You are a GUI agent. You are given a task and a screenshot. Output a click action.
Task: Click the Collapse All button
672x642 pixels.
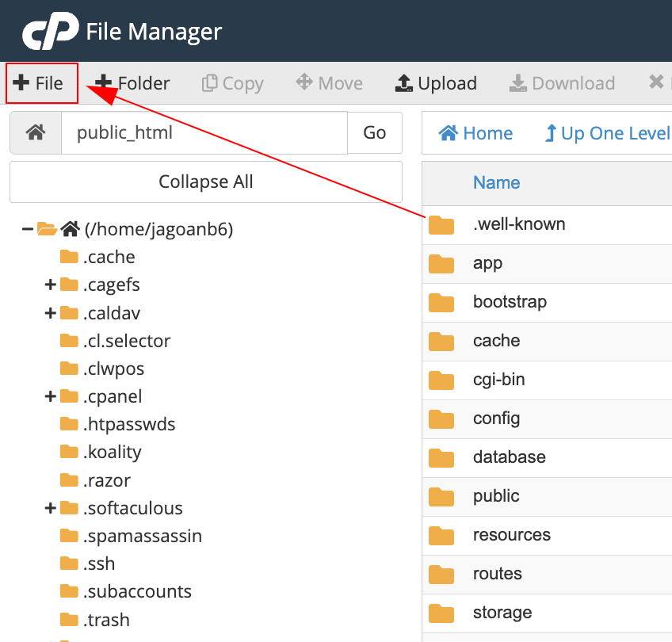click(206, 182)
